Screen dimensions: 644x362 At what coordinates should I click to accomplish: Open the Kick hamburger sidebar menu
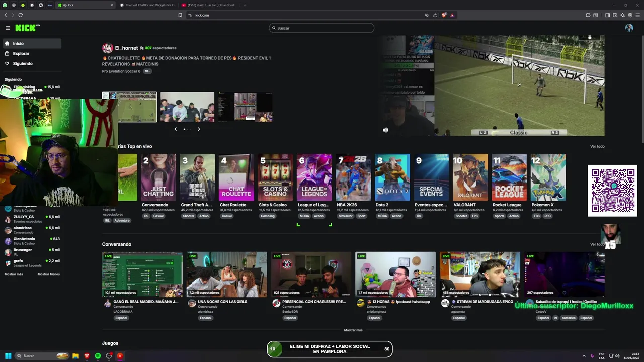tap(8, 28)
